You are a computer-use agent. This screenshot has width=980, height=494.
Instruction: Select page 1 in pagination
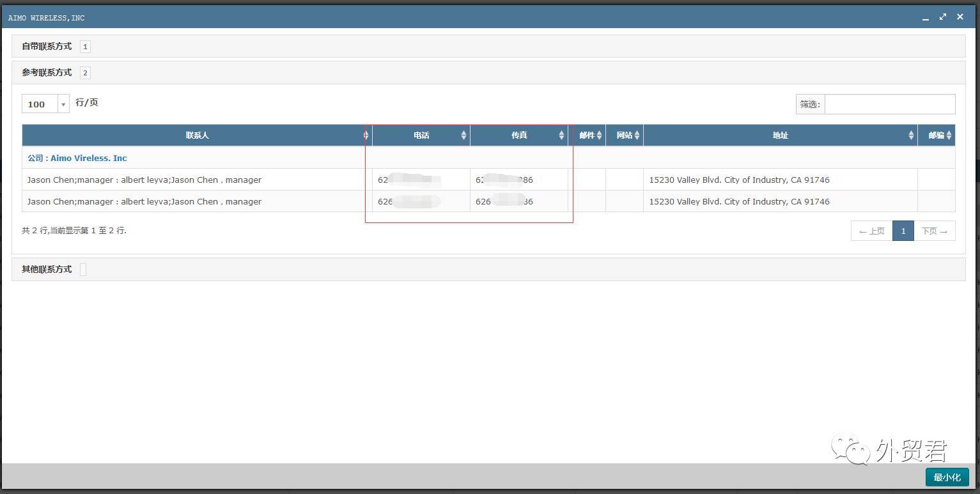click(903, 231)
